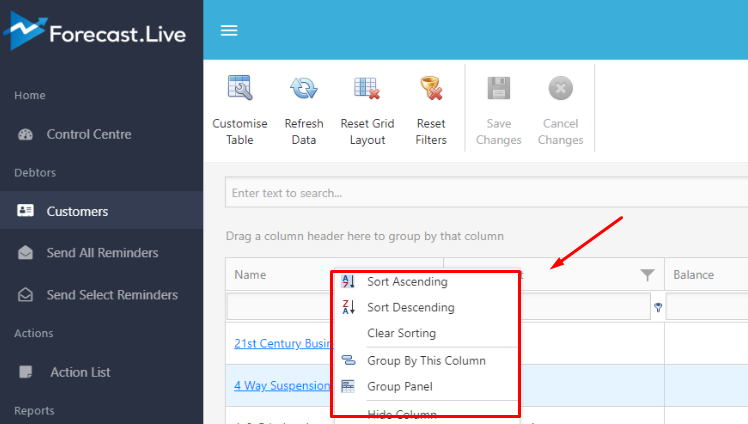Select Group By This Column
748x424 pixels.
click(x=426, y=361)
